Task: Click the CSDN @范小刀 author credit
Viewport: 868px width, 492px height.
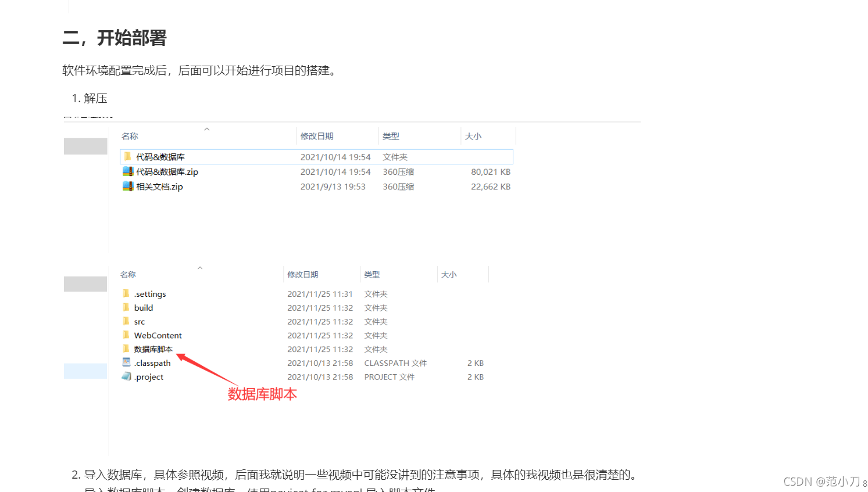Action: click(x=822, y=482)
